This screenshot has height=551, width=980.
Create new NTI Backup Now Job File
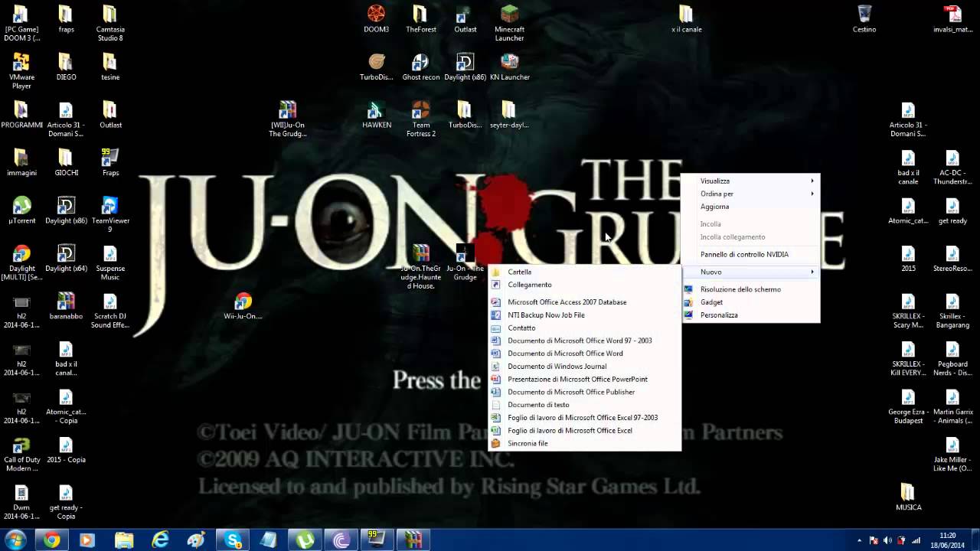pyautogui.click(x=584, y=315)
